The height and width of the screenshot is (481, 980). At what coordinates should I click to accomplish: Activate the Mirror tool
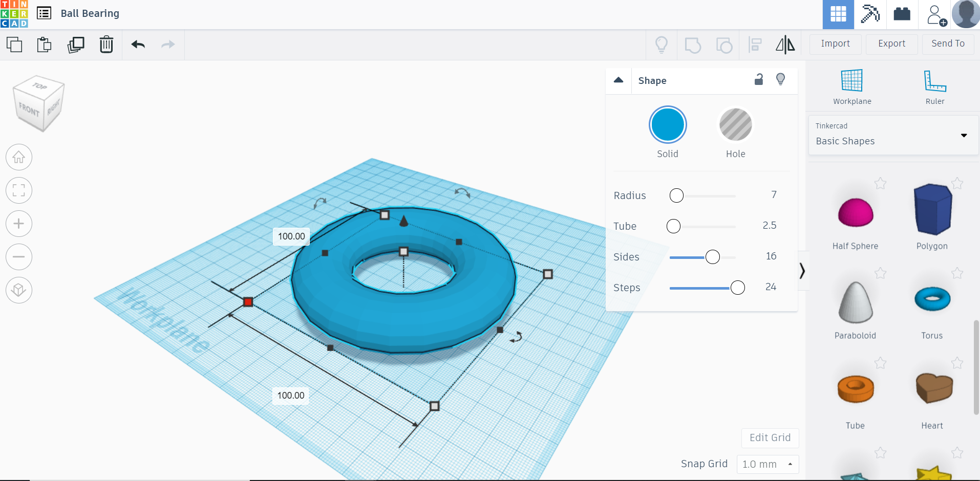pos(785,45)
